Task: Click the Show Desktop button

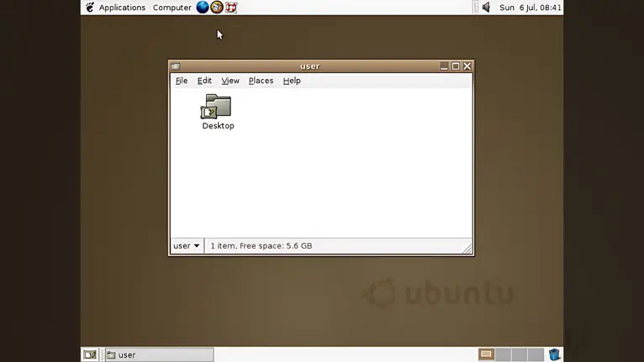Action: tap(90, 354)
